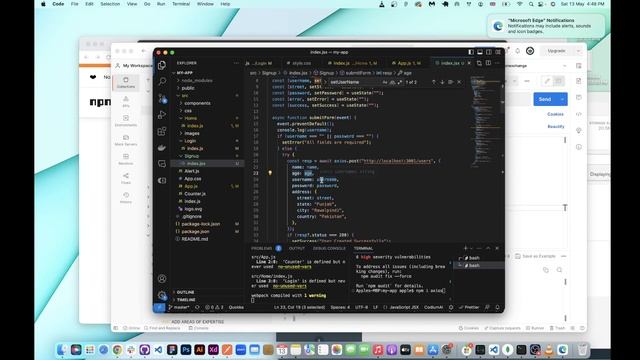Click JavaScript JSX language mode in status bar
This screenshot has height=360, width=640.
(x=404, y=307)
